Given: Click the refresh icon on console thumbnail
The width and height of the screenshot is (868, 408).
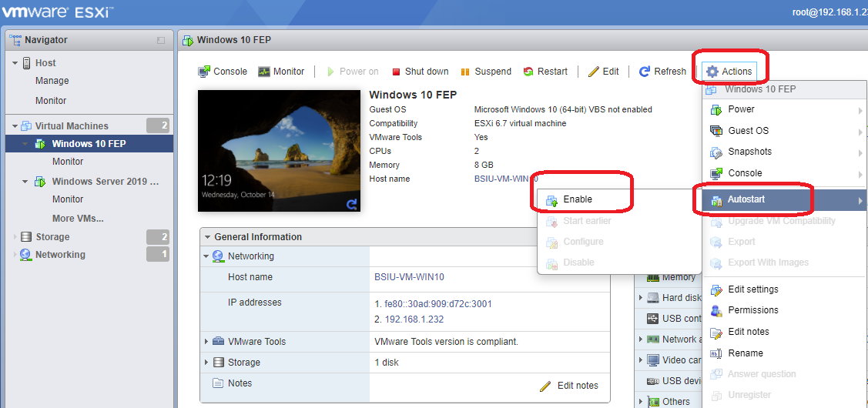Looking at the screenshot, I should point(352,204).
